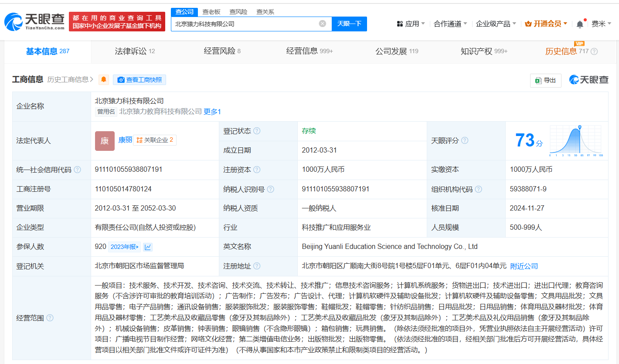Click the crown icon on 开通会员
The image size is (619, 364).
[x=528, y=24]
